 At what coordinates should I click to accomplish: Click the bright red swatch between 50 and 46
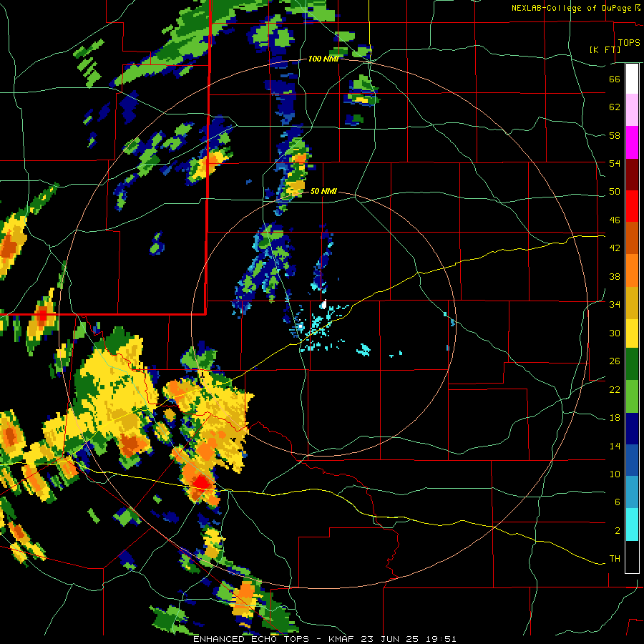(632, 206)
